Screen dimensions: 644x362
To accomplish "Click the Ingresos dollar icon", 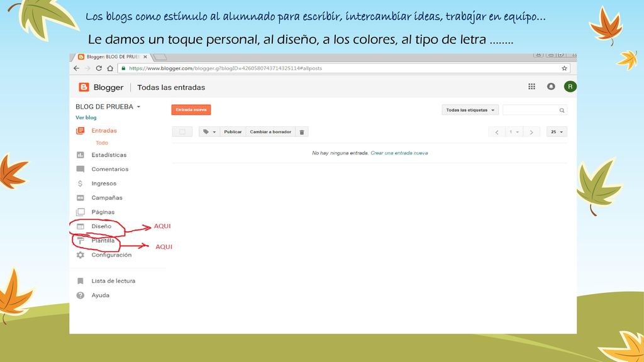I will (x=80, y=184).
